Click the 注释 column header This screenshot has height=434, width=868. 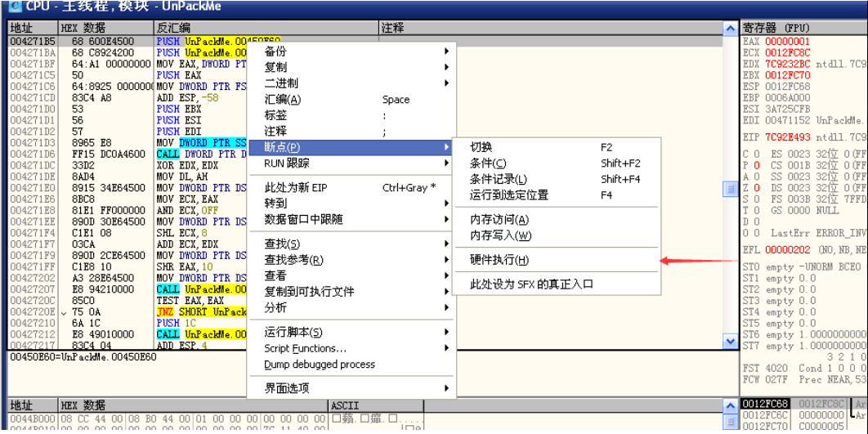(x=552, y=28)
